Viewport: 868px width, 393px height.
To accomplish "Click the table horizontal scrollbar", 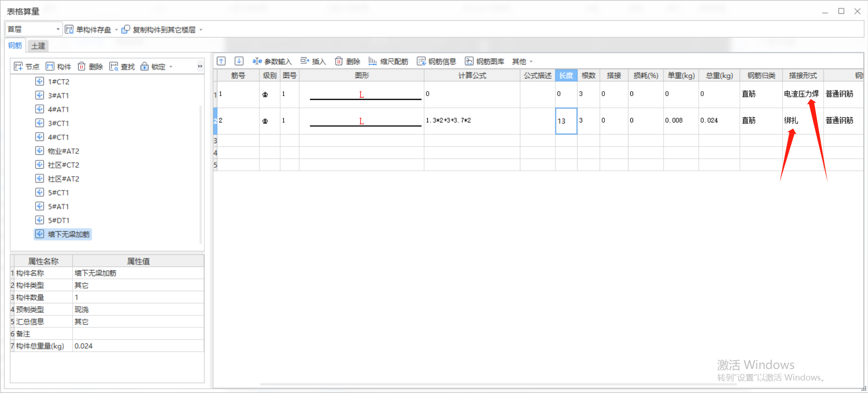I will pos(498,384).
